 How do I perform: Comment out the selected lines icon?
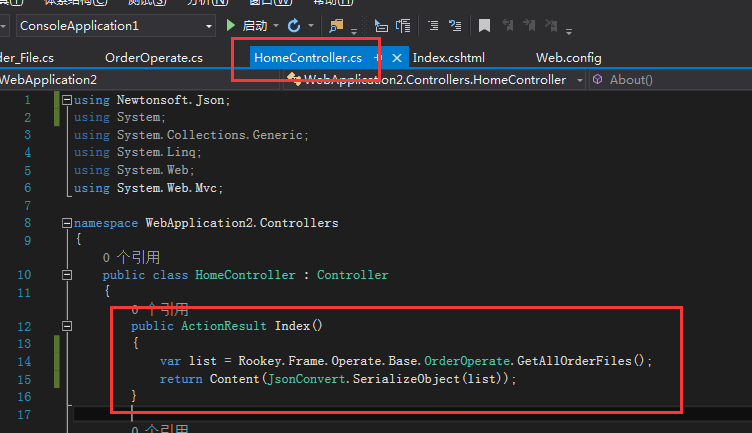pos(433,25)
